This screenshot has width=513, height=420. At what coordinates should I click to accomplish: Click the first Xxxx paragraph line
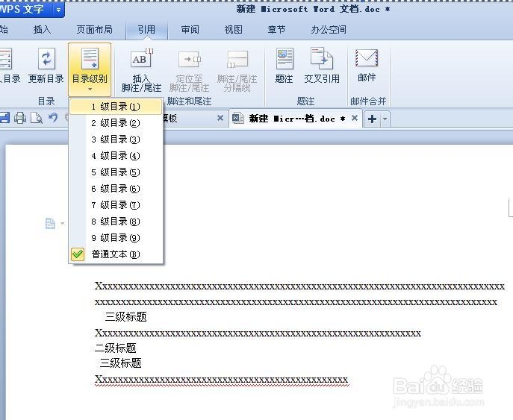(299, 286)
